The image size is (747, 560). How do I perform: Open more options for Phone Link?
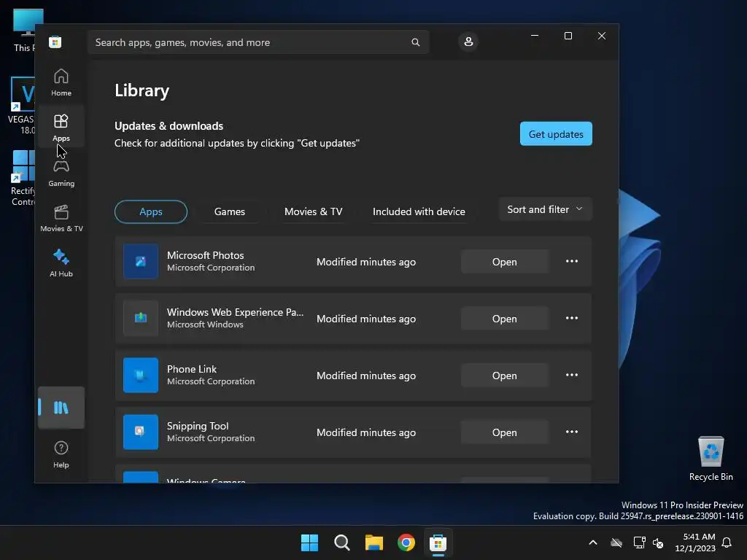[572, 376]
